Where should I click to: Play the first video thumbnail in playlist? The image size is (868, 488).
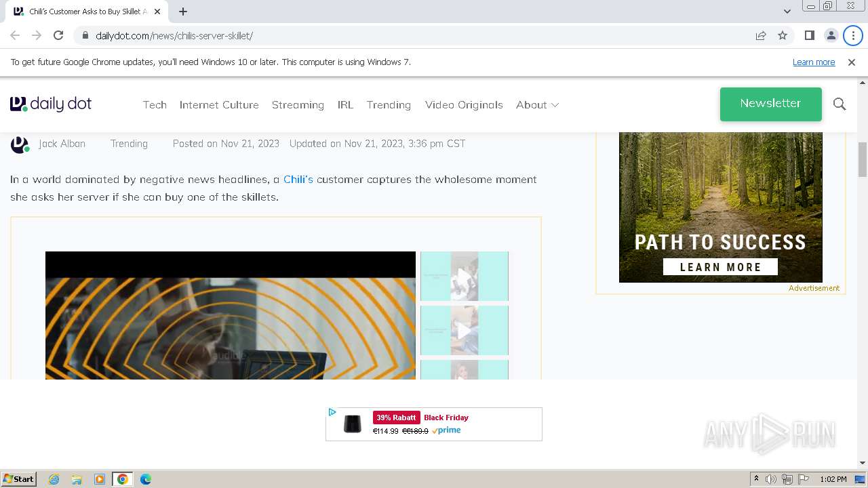[465, 276]
